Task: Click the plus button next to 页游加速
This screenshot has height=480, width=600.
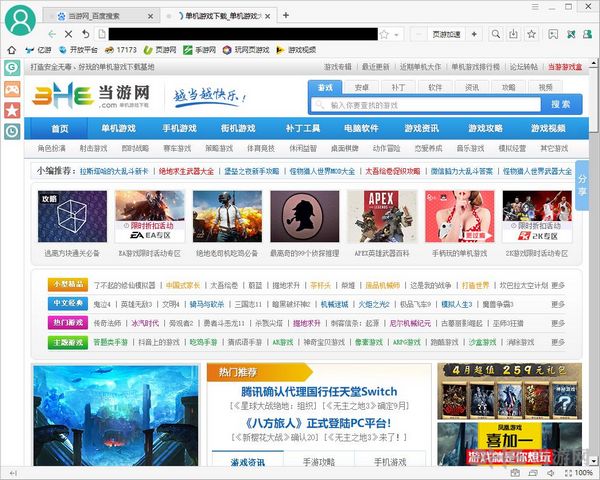Action: [474, 34]
